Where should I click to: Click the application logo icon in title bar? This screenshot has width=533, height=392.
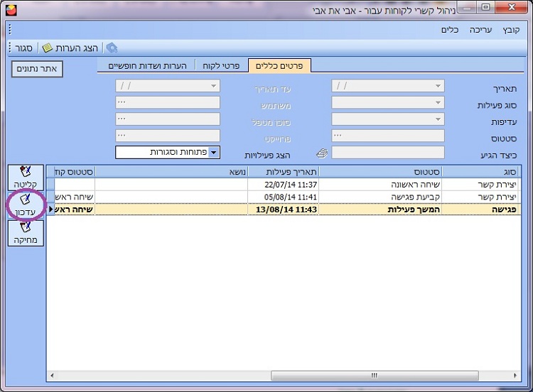click(11, 10)
